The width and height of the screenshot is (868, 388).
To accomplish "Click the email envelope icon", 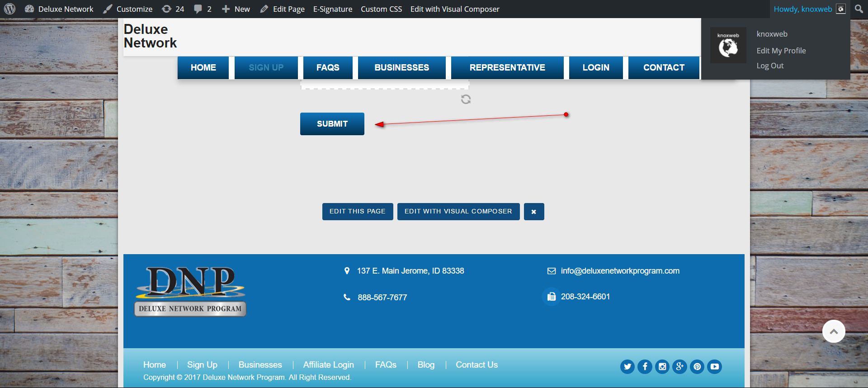I will pyautogui.click(x=552, y=271).
